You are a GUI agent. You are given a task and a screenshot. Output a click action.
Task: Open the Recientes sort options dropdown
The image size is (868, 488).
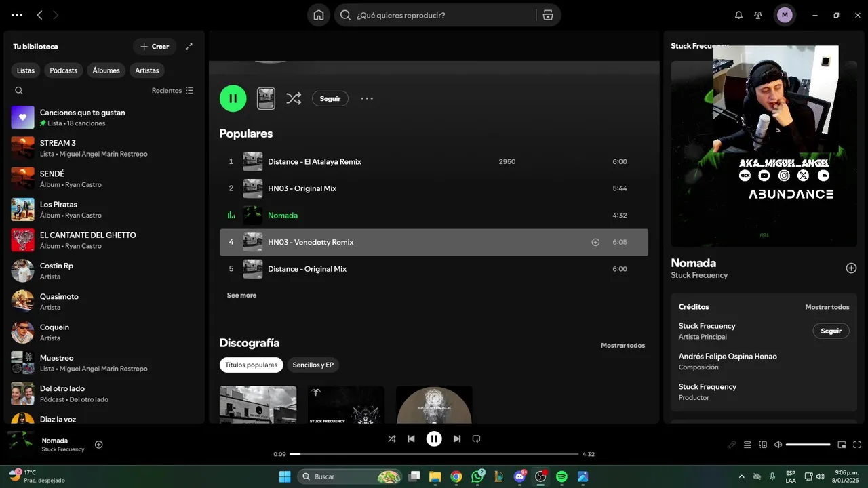[172, 91]
